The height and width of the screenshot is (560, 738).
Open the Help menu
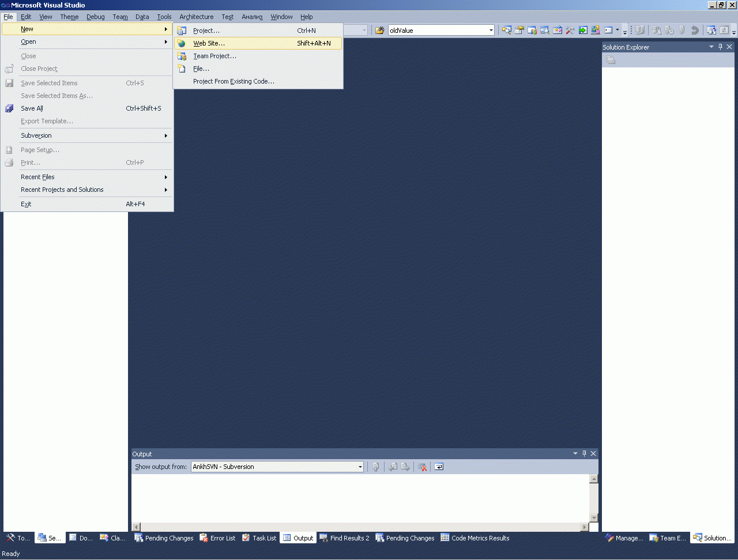[x=307, y=17]
